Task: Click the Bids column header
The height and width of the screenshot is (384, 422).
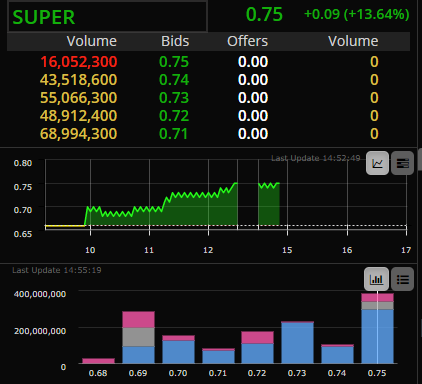Action: 175,41
